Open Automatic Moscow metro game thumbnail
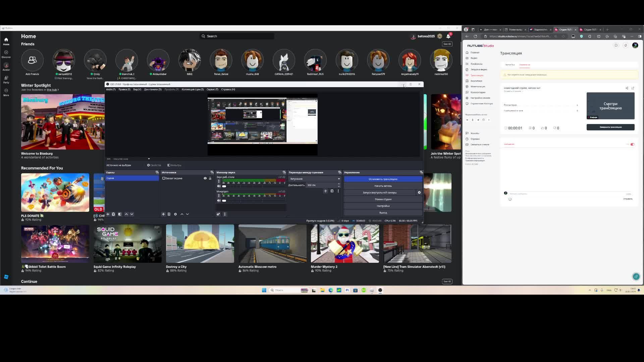The height and width of the screenshot is (362, 644). (272, 244)
